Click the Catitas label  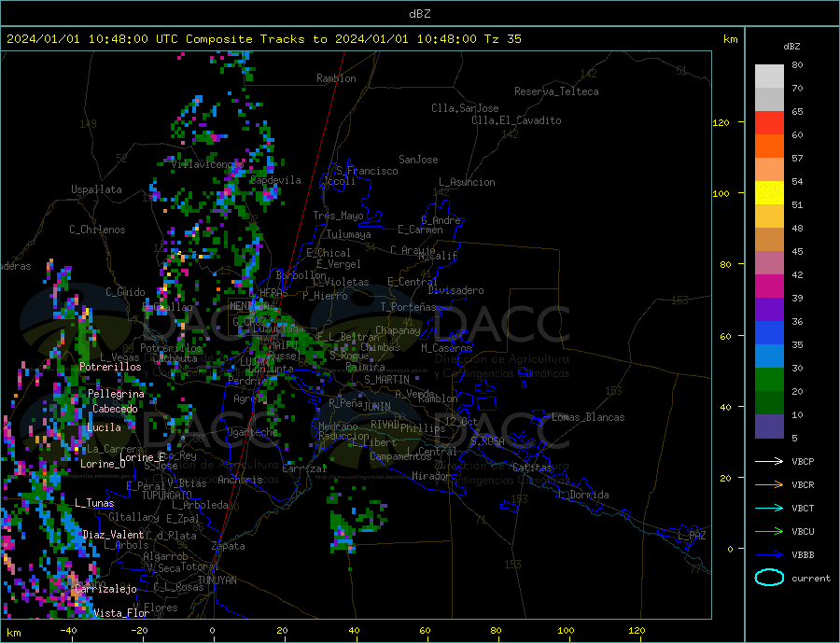pos(532,468)
